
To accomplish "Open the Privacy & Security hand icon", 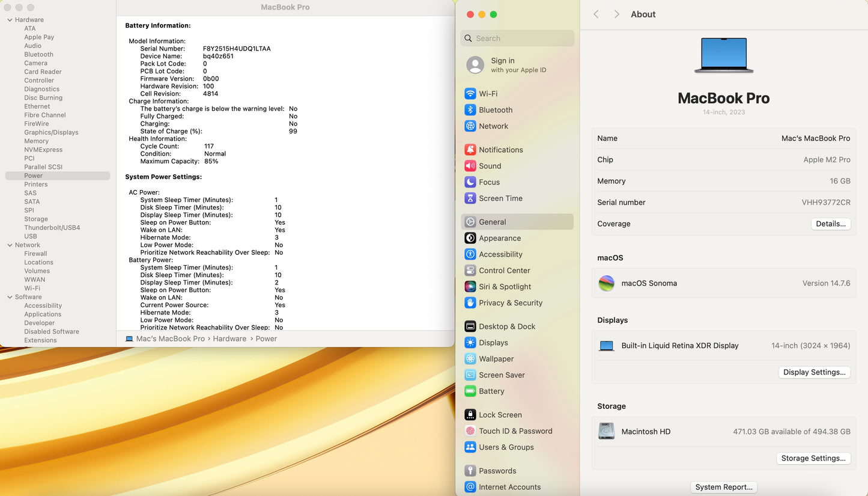I will (x=470, y=303).
